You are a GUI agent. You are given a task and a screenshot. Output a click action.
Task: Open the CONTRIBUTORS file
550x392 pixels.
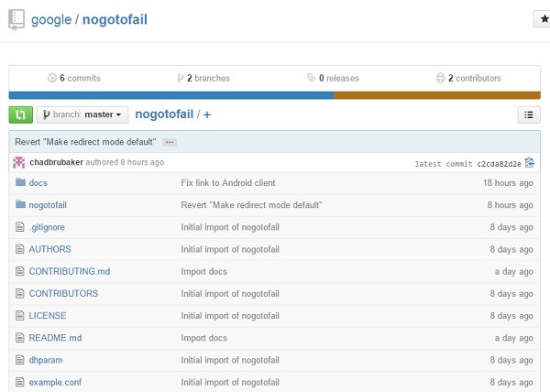[x=63, y=294]
